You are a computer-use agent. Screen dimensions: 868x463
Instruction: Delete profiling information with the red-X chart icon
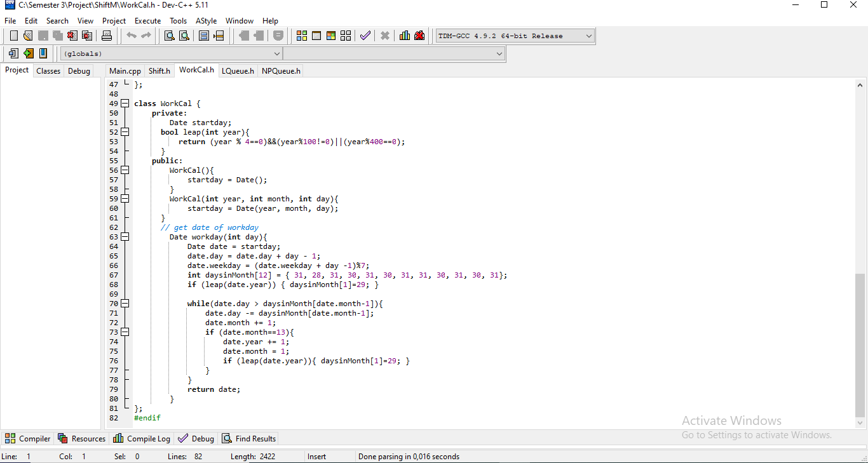[x=419, y=36]
